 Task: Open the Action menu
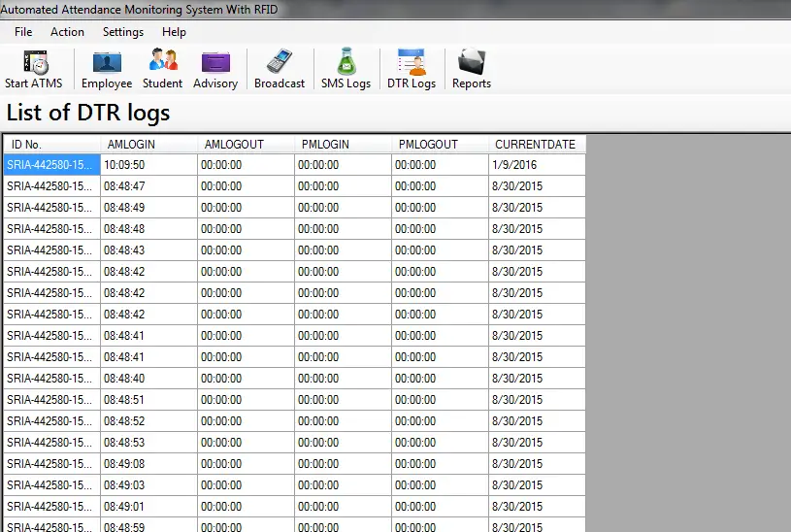(67, 32)
